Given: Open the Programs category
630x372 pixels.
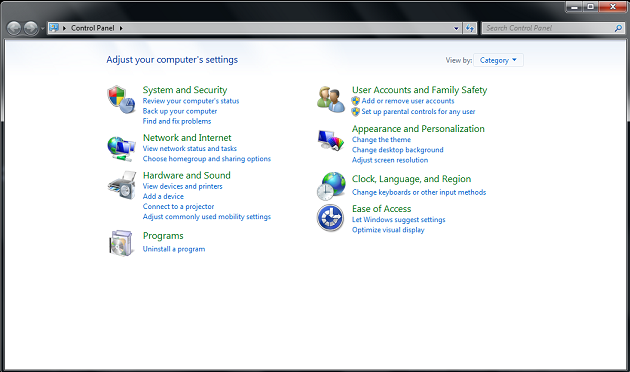Looking at the screenshot, I should point(163,236).
